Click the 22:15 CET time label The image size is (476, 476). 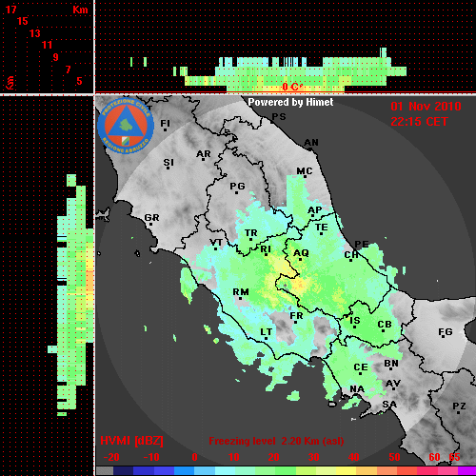click(419, 122)
